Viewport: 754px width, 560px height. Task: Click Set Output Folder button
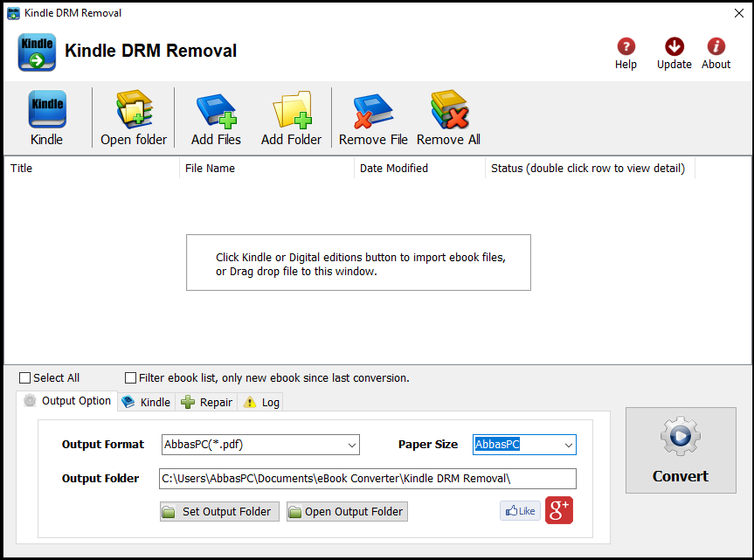220,511
